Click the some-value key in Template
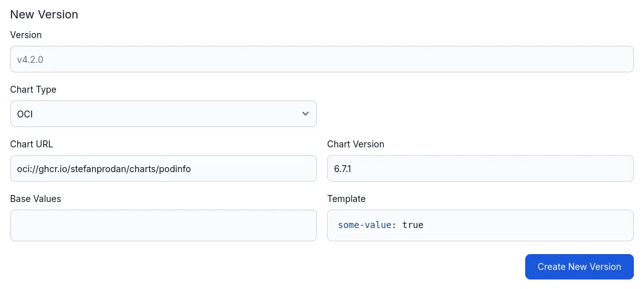Viewport: 644px width, 289px height. [364, 225]
